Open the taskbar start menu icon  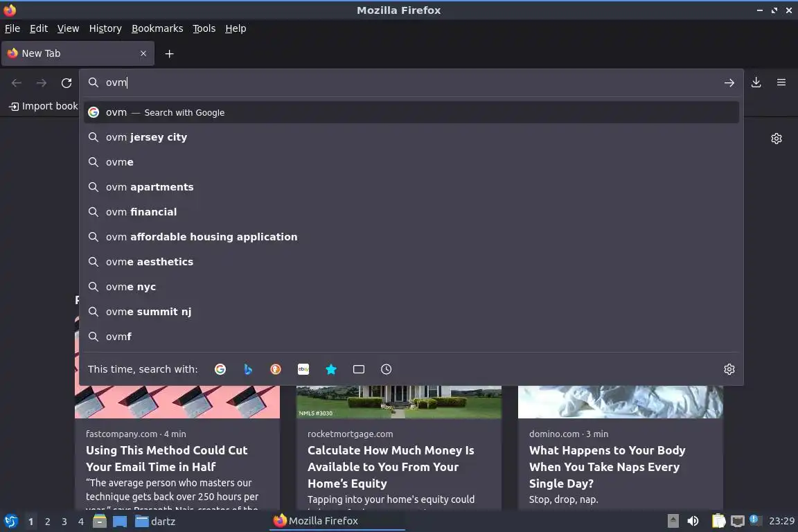coord(10,522)
